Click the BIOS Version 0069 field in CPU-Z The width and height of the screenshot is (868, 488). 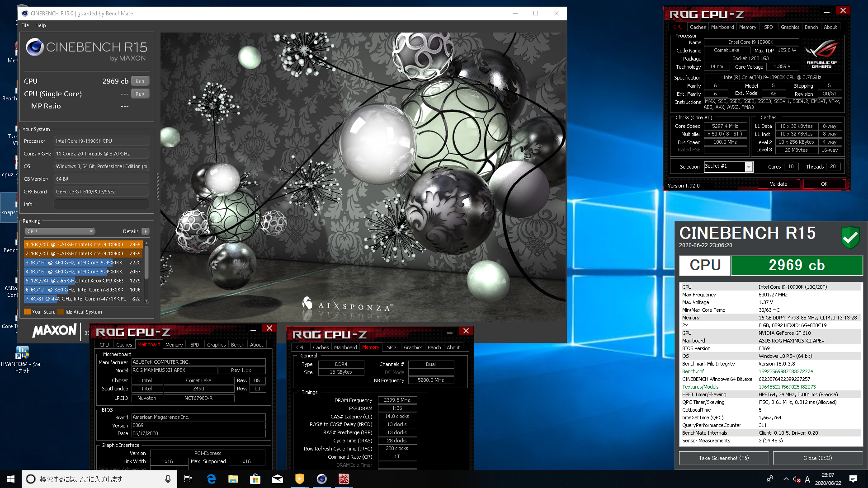click(198, 425)
